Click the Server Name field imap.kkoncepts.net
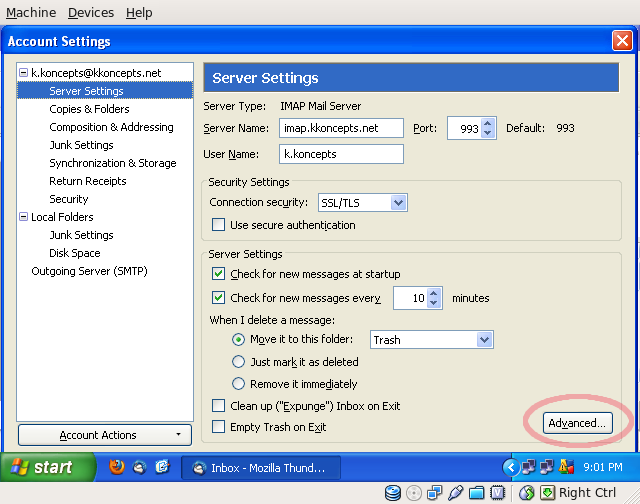The width and height of the screenshot is (640, 504). (341, 128)
